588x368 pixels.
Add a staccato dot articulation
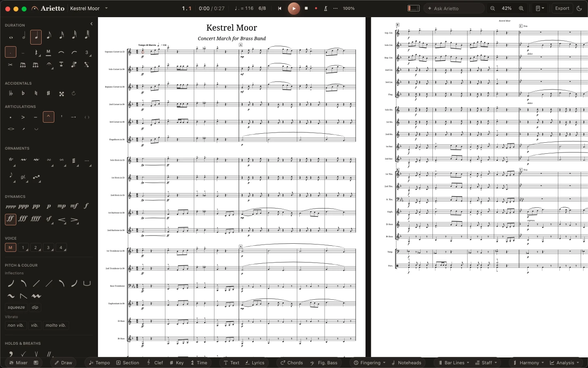(10, 117)
